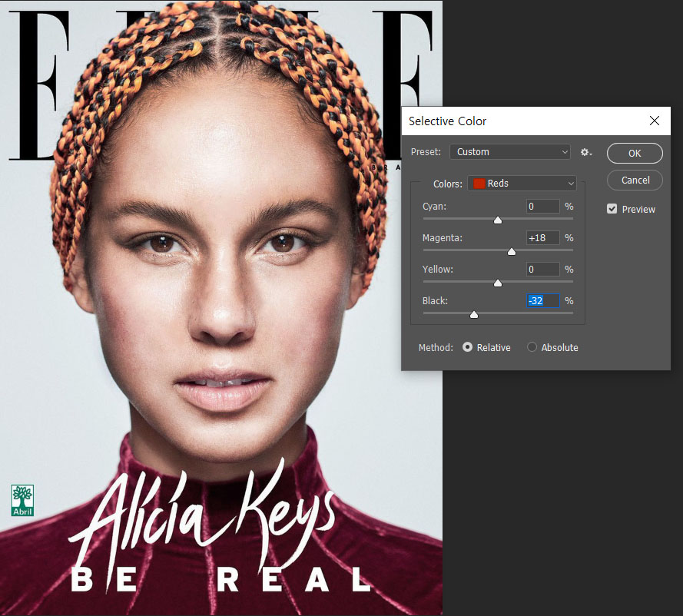Click the Cyan percentage input field
The width and height of the screenshot is (683, 616).
tap(542, 207)
